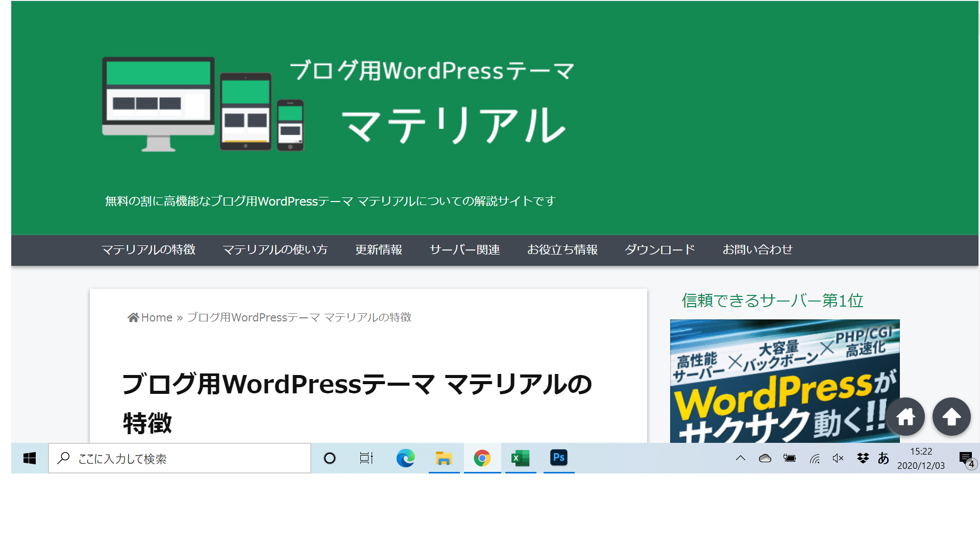The width and height of the screenshot is (980, 551).
Task: Open Photoshop from the taskbar
Action: click(559, 458)
